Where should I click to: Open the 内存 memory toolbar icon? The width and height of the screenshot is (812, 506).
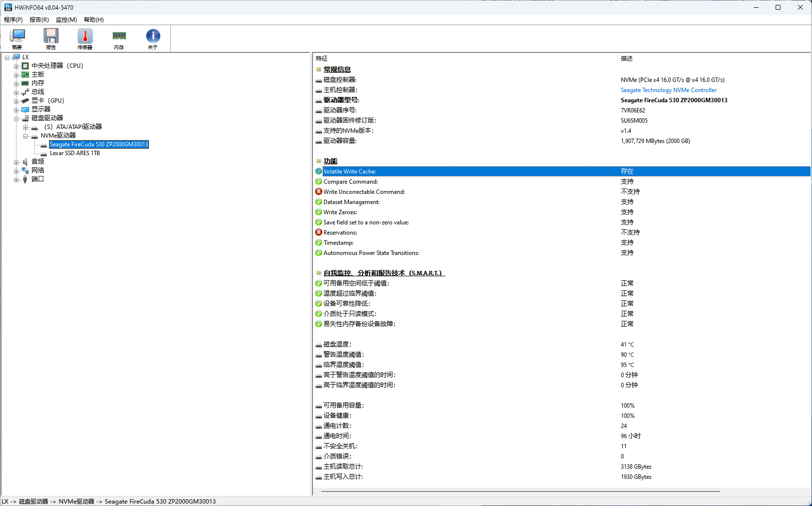pyautogui.click(x=119, y=39)
